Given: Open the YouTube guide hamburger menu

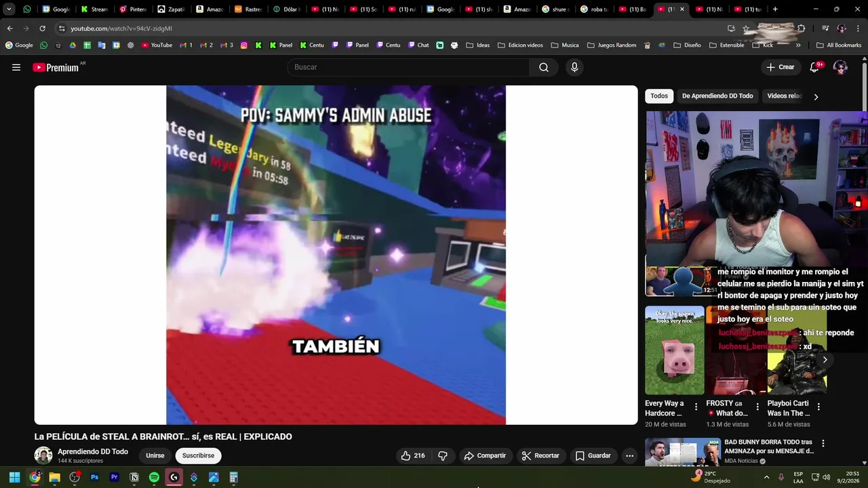Looking at the screenshot, I should tap(16, 67).
